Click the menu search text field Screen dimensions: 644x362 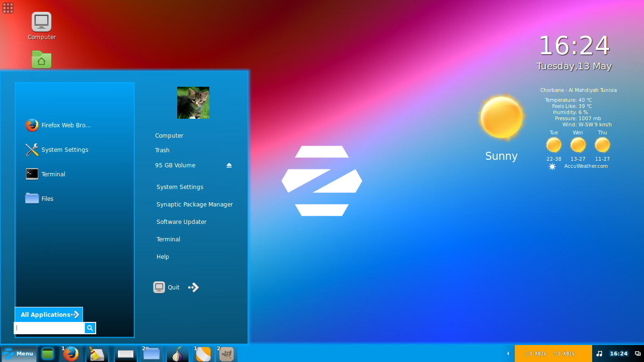point(50,328)
